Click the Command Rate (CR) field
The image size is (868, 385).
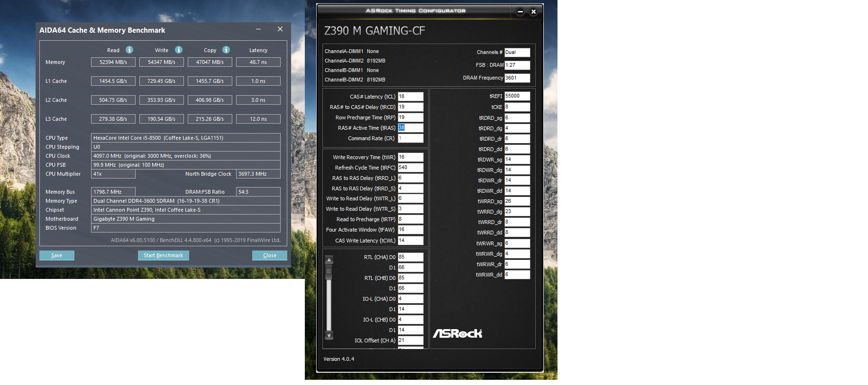click(x=411, y=138)
